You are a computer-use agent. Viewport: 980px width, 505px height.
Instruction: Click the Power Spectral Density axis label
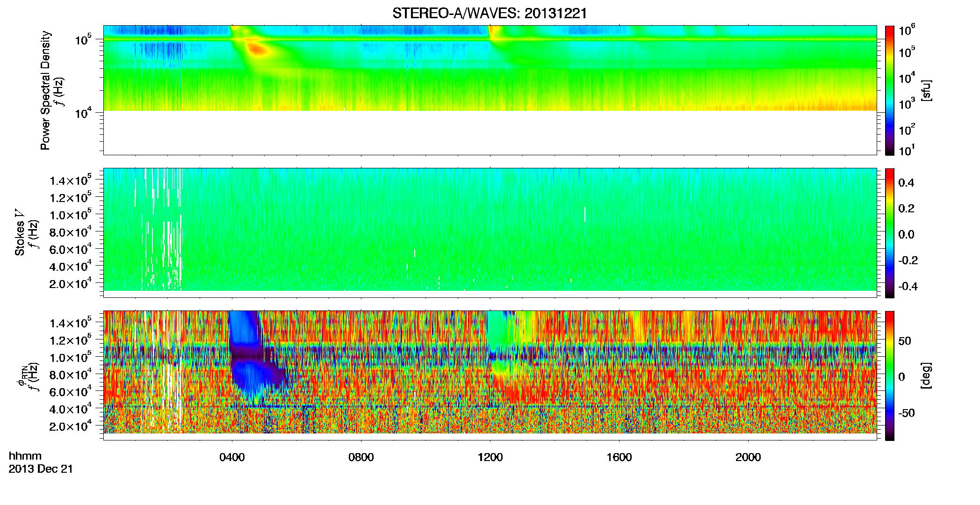click(x=45, y=90)
